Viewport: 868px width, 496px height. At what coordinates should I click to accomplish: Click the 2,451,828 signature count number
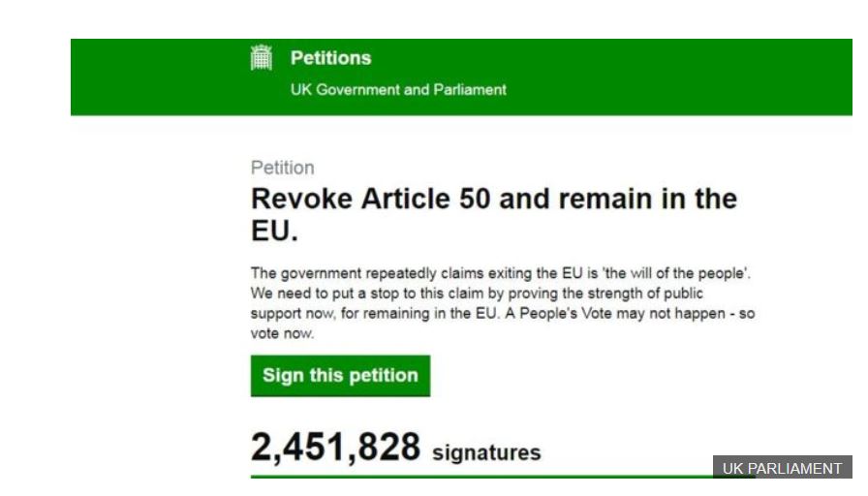click(x=335, y=448)
